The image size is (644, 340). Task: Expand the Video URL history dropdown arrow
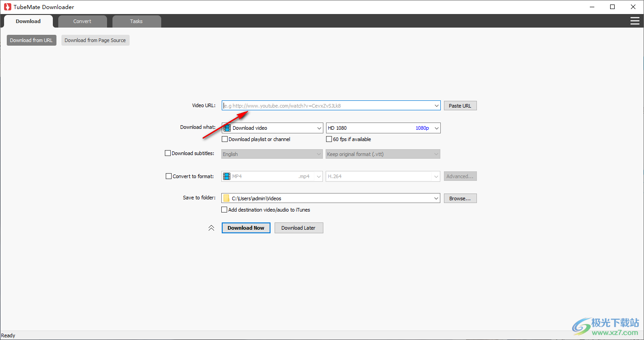tap(436, 106)
